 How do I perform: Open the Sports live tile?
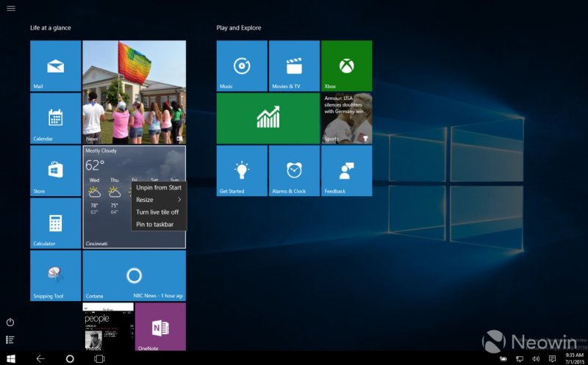(347, 118)
